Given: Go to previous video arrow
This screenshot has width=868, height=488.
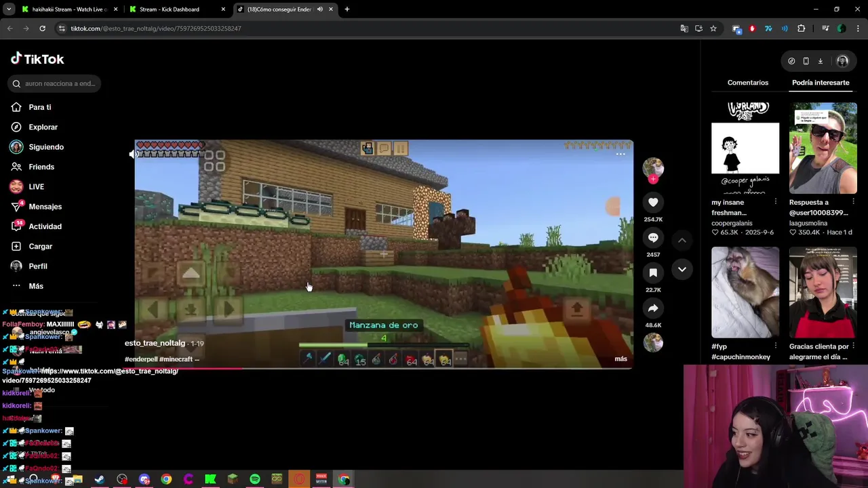Looking at the screenshot, I should pyautogui.click(x=682, y=240).
